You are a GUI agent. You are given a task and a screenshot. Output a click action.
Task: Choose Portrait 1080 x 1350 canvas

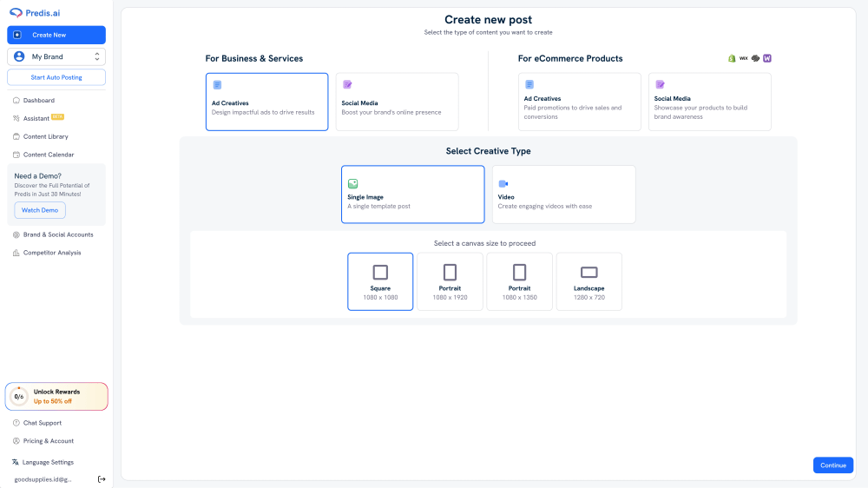[519, 281]
